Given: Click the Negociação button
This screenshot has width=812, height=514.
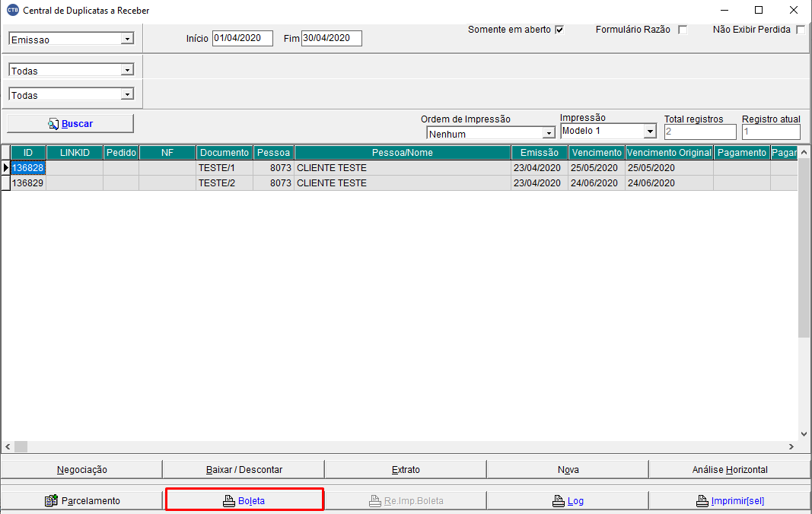Looking at the screenshot, I should pos(82,469).
